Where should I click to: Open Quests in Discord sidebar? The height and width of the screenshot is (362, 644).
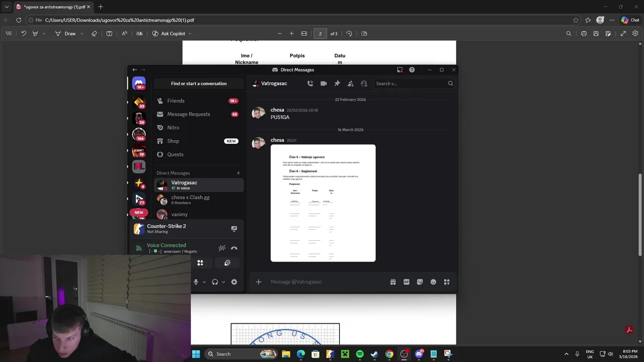pyautogui.click(x=198, y=154)
